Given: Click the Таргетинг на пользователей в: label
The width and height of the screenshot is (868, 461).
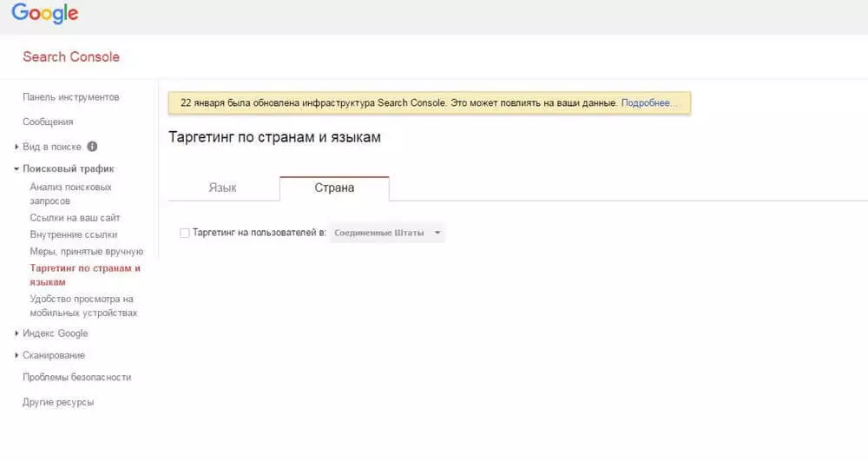Looking at the screenshot, I should point(259,233).
